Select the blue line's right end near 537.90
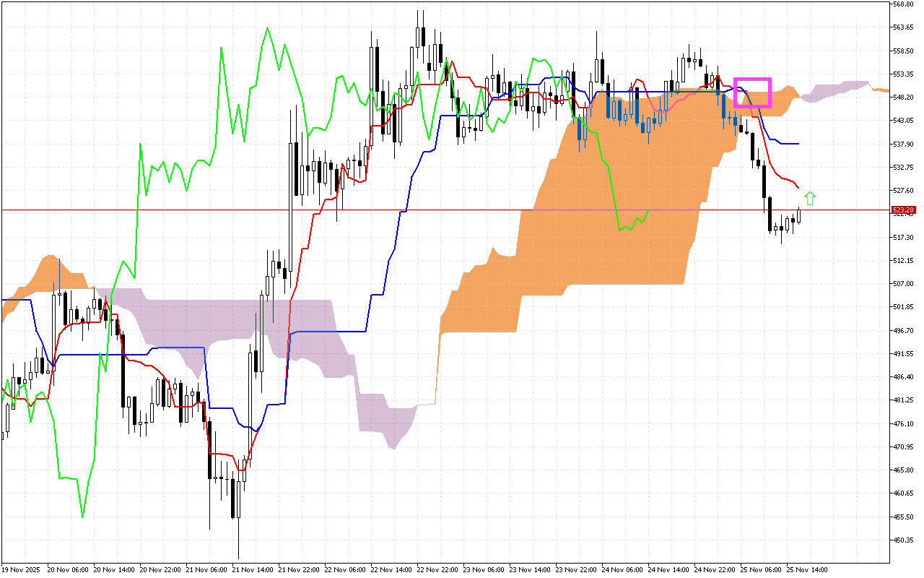924x578 pixels. coord(797,144)
